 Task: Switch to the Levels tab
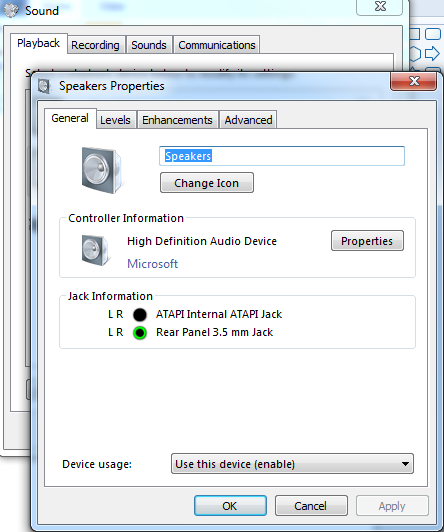[115, 120]
